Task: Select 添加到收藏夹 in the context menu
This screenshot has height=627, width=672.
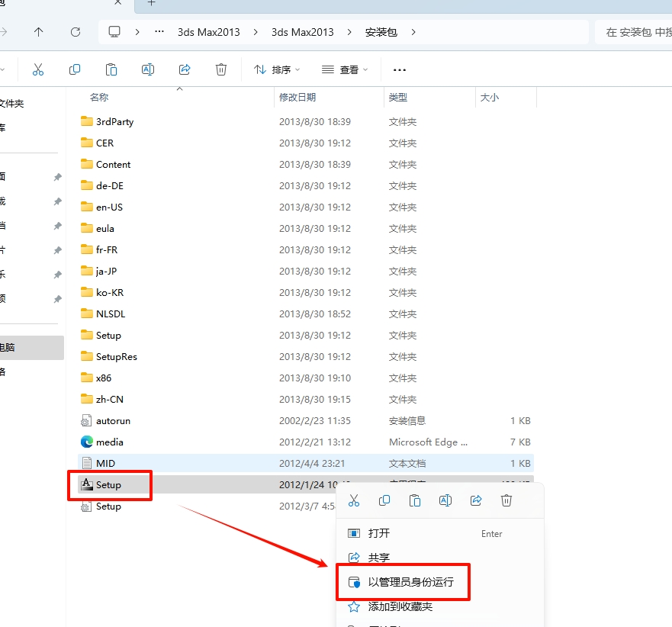Action: tap(400, 606)
